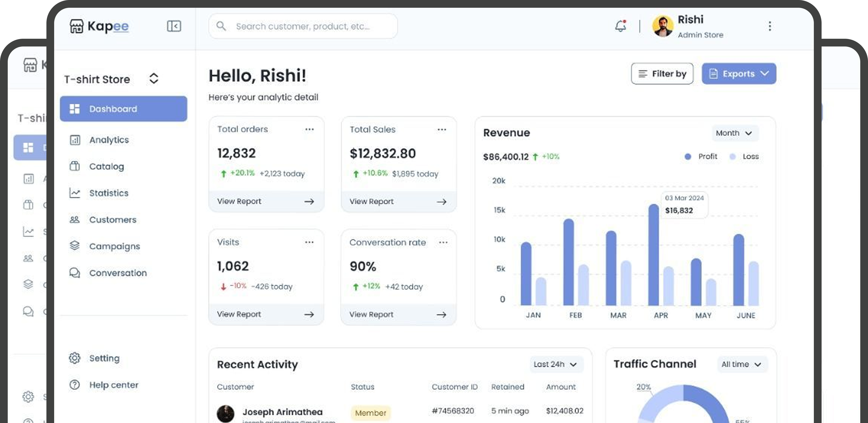868x423 pixels.
Task: Open the Campaigns sidebar item
Action: (x=114, y=246)
